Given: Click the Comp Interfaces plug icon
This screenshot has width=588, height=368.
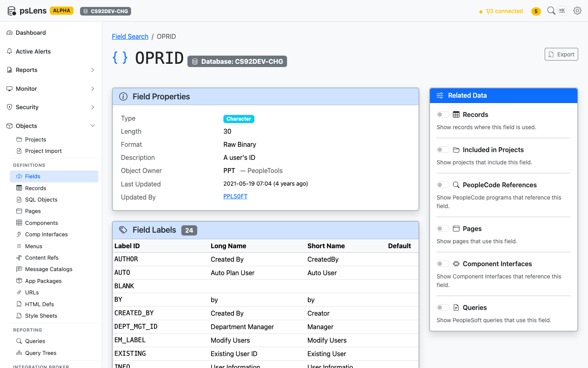Looking at the screenshot, I should coord(19,234).
